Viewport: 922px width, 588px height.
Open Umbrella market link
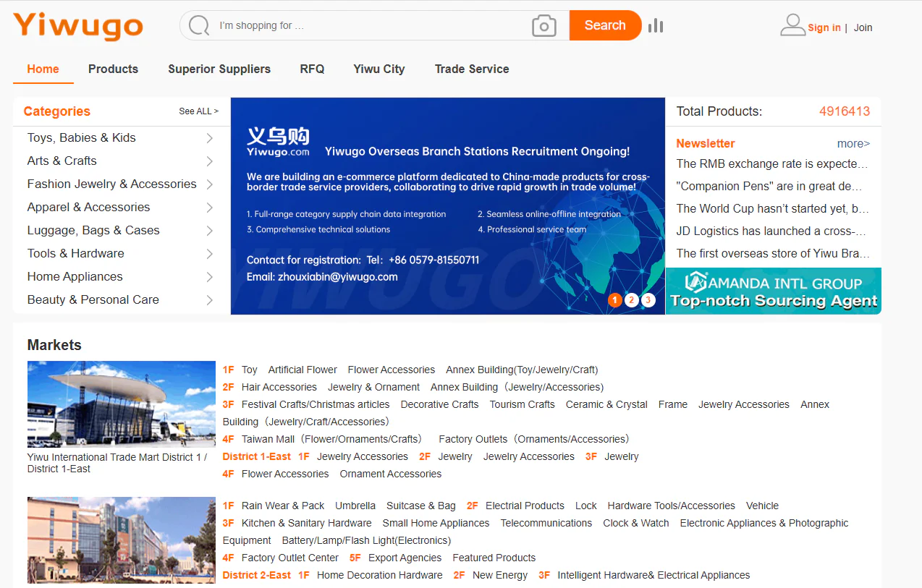pos(355,506)
